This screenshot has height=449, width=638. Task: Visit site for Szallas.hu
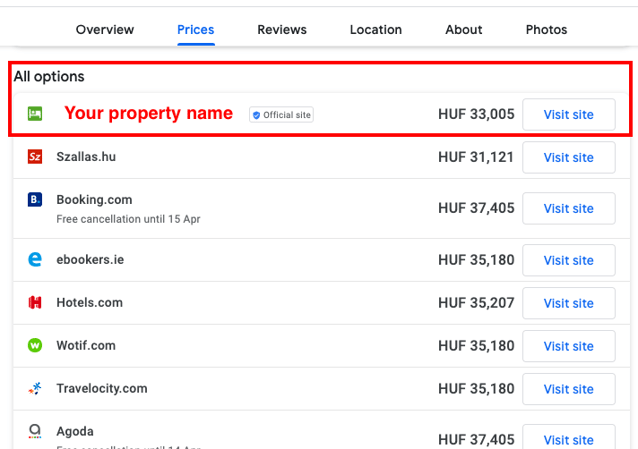(569, 158)
